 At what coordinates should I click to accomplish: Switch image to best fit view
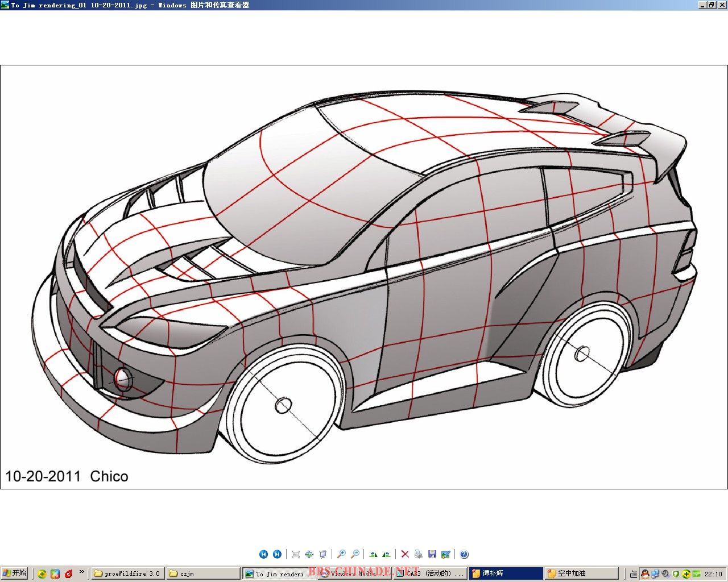(296, 554)
